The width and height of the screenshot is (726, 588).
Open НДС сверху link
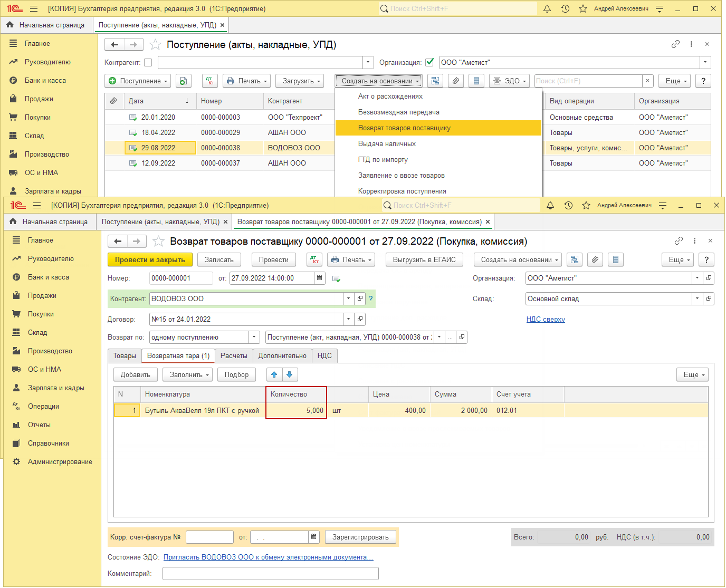546,319
